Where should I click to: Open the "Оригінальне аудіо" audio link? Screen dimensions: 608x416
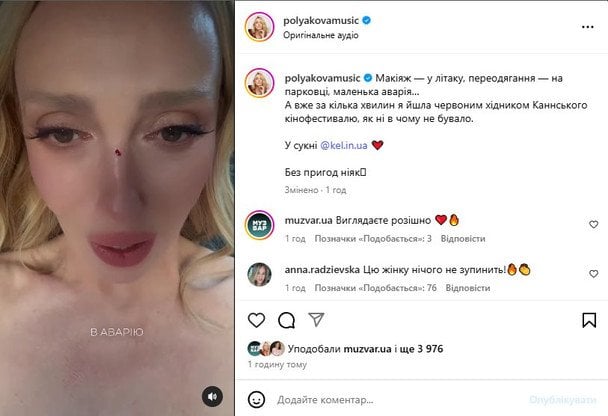[x=321, y=35]
